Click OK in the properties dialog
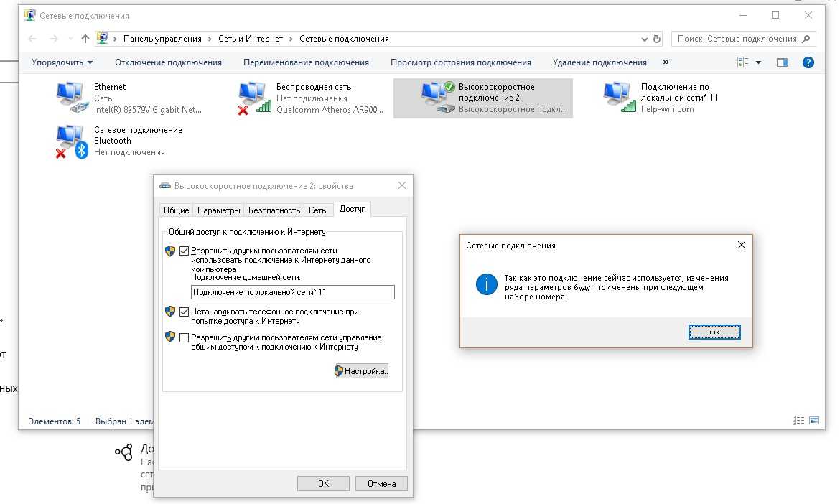The height and width of the screenshot is (504, 840). pyautogui.click(x=323, y=484)
